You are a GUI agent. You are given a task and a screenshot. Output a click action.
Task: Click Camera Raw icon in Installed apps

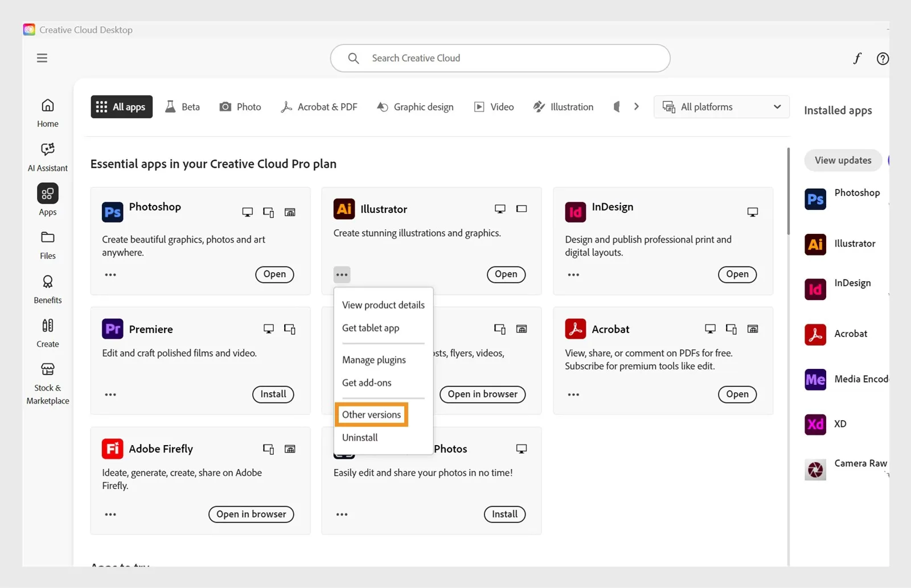[815, 470]
